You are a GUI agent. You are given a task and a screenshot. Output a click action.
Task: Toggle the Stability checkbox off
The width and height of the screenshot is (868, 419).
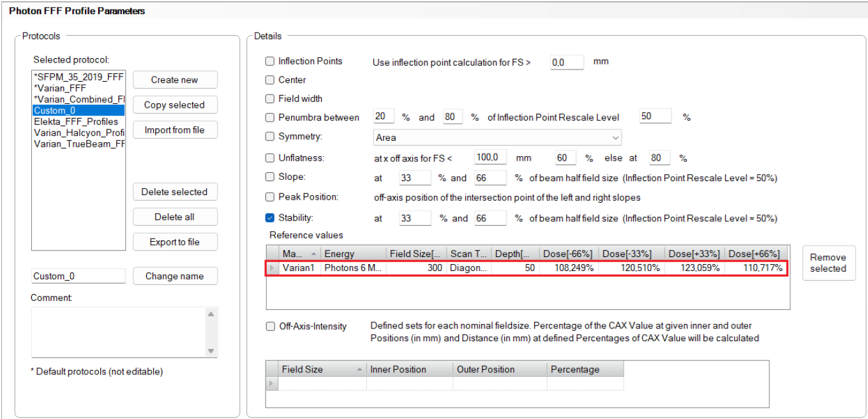(270, 217)
